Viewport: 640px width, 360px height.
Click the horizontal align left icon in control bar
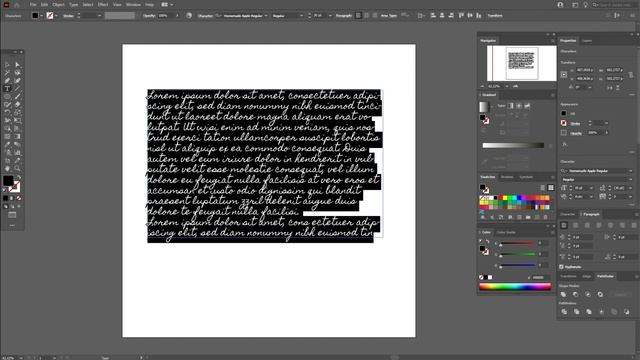[x=433, y=16]
